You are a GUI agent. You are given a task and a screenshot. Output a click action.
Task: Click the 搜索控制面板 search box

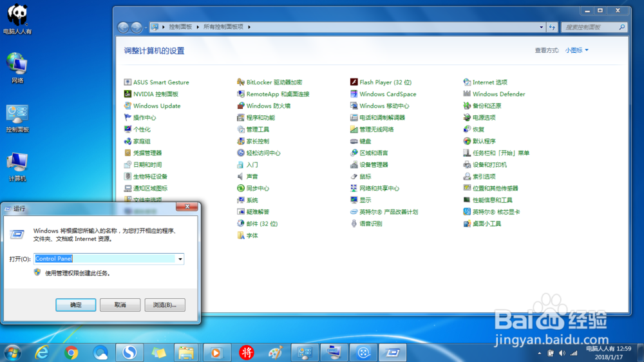594,27
